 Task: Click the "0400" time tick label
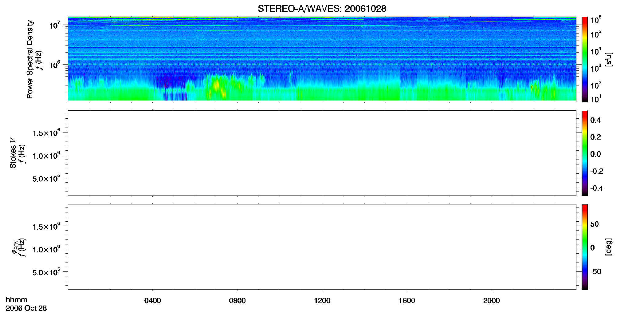(x=153, y=301)
